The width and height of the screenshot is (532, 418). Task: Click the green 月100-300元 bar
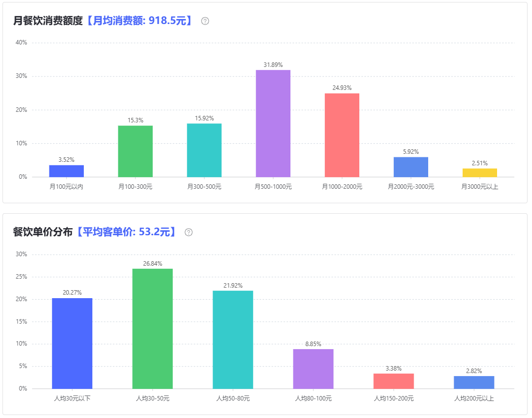point(135,151)
